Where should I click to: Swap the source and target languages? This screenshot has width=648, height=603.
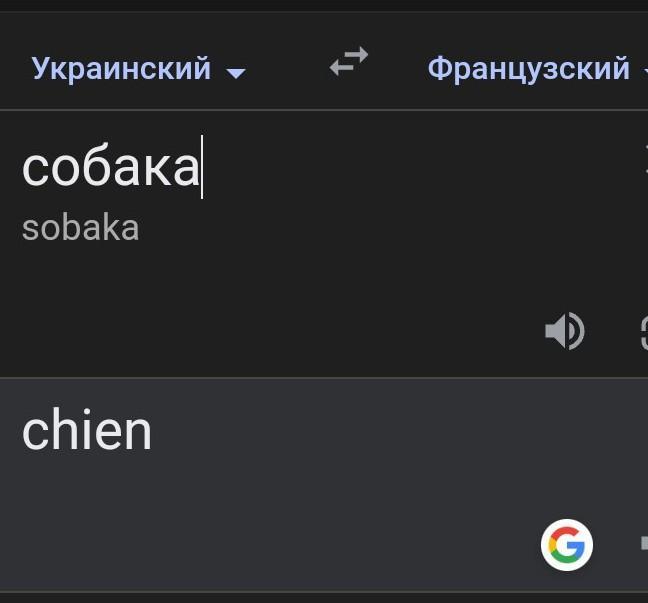[x=349, y=64]
